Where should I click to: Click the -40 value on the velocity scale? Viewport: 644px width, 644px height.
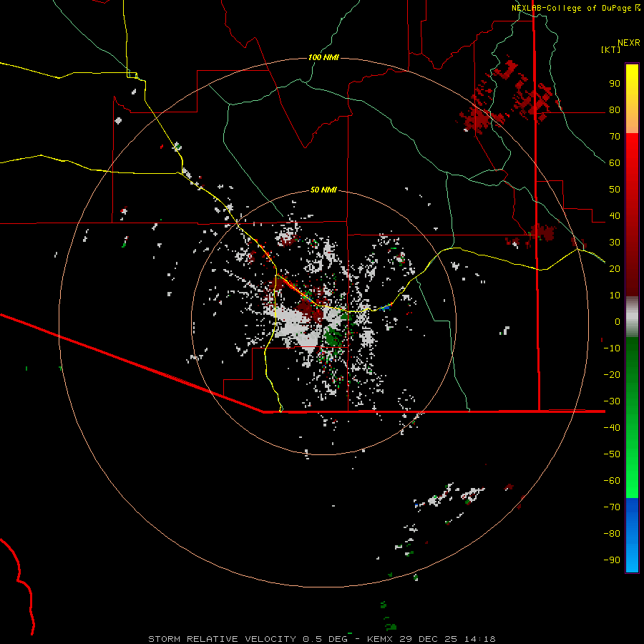tap(612, 428)
